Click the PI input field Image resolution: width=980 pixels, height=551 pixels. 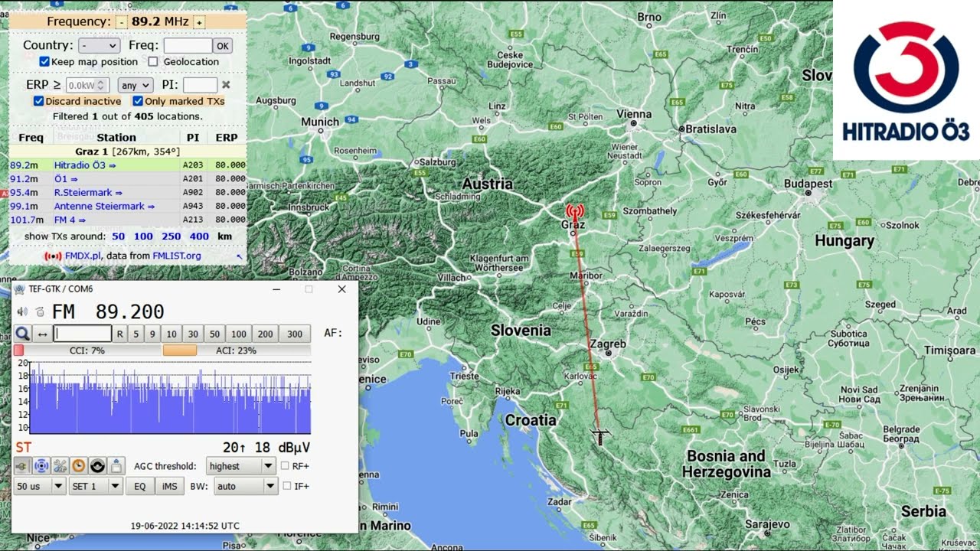tap(201, 85)
